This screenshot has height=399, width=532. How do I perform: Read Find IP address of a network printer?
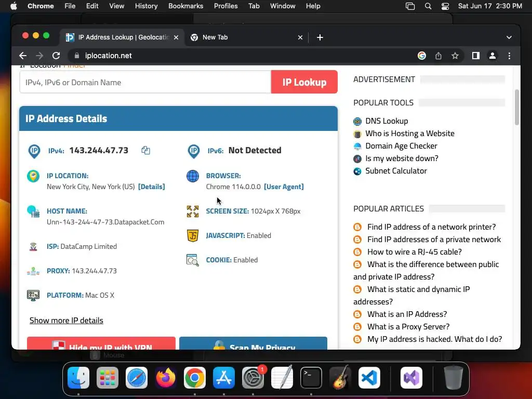point(431,227)
